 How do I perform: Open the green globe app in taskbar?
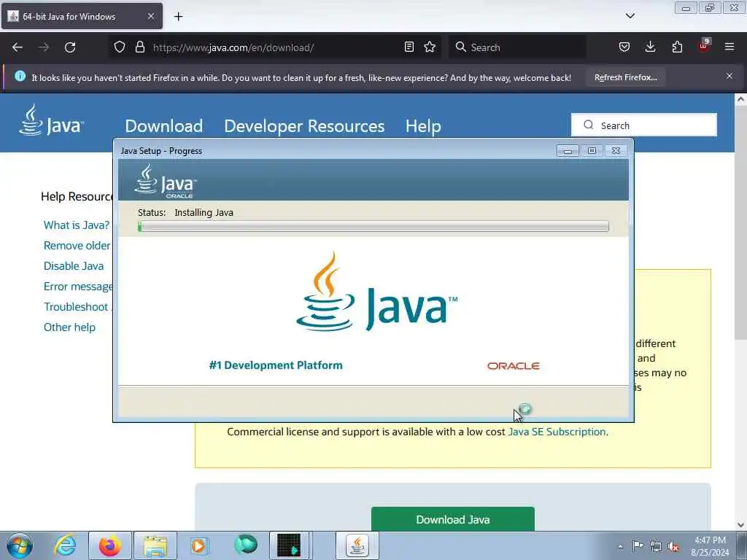click(246, 545)
